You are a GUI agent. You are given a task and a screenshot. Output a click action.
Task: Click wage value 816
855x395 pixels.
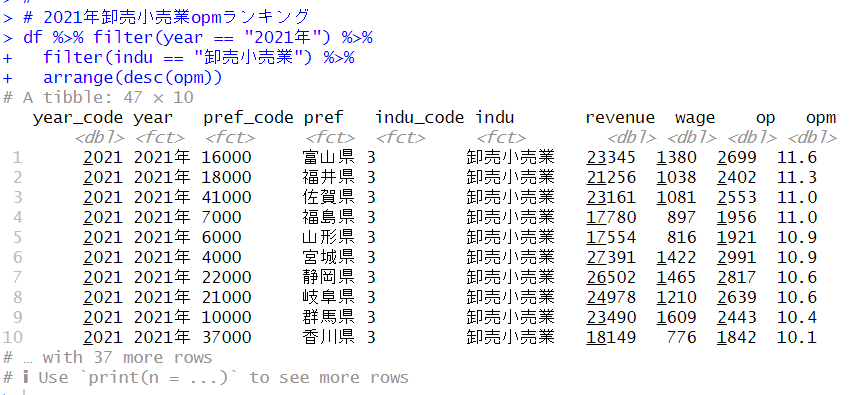682,237
